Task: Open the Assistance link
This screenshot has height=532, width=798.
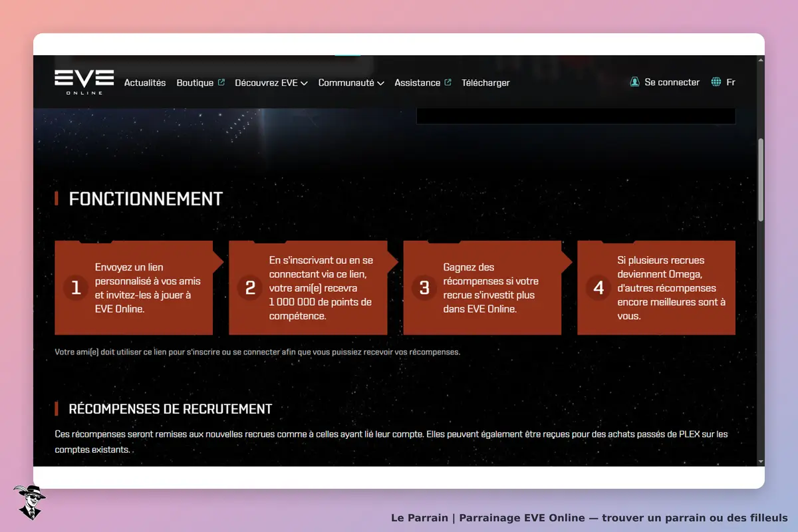Action: point(423,83)
